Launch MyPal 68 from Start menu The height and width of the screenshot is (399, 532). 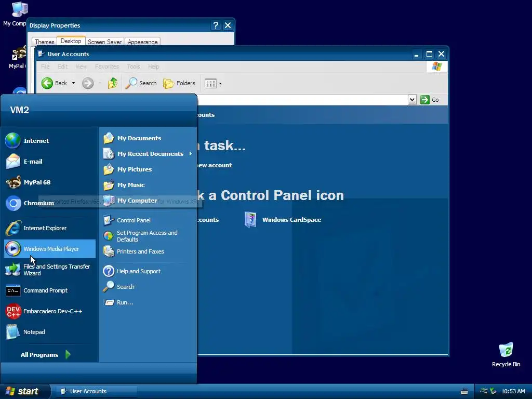click(x=49, y=182)
